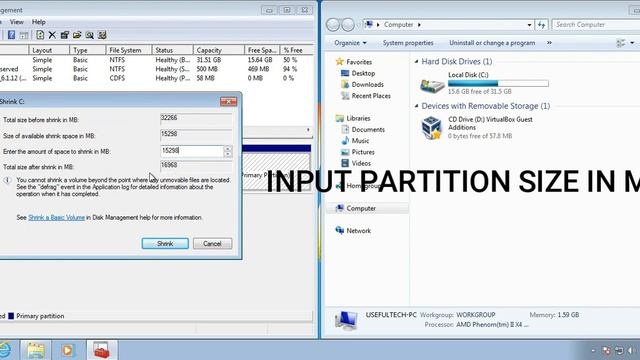This screenshot has width=640, height=360.
Task: Click System properties in Explorer toolbar
Action: point(408,43)
